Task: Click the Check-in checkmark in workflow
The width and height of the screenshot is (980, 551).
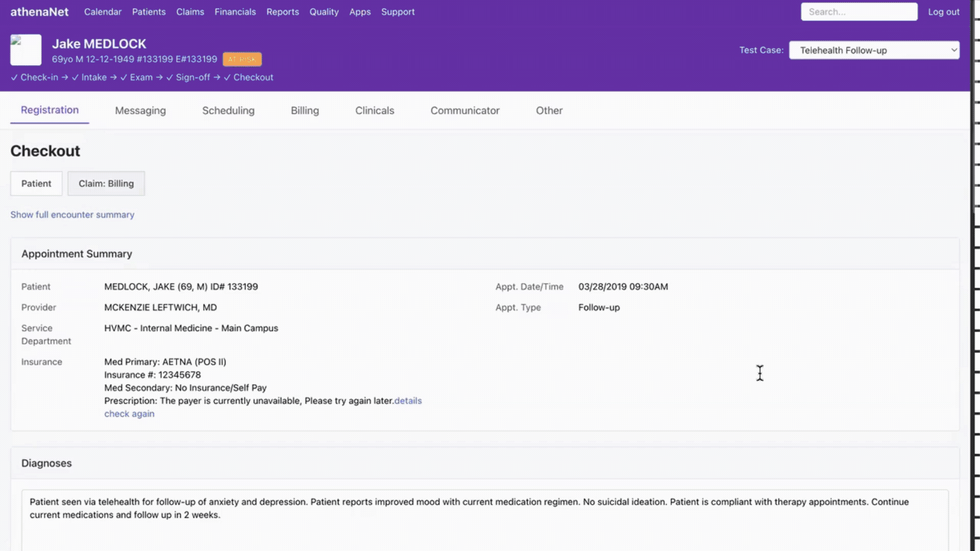Action: [x=13, y=77]
